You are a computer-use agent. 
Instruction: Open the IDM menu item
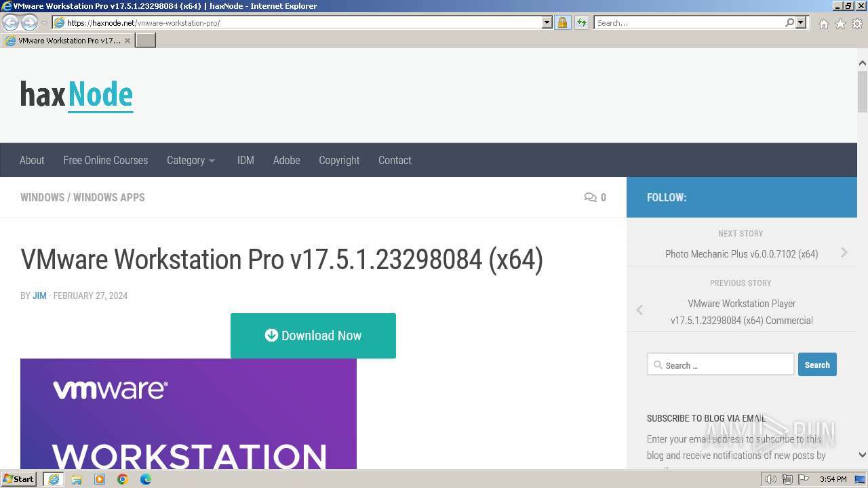[x=245, y=160]
